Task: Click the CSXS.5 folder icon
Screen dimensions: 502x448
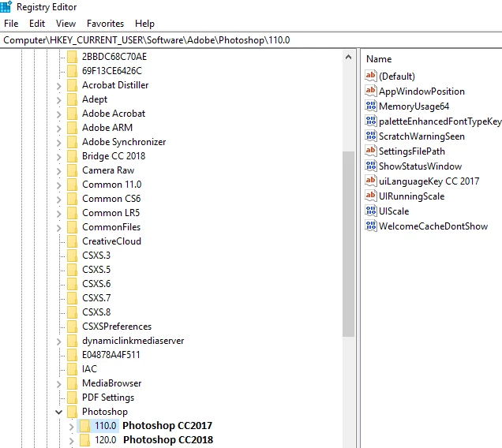Action: tap(72, 270)
